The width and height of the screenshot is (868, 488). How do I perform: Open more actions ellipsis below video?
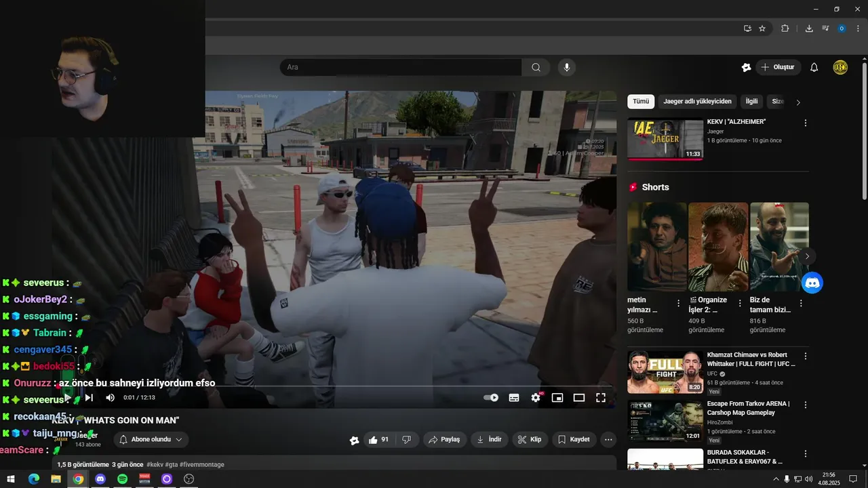608,439
